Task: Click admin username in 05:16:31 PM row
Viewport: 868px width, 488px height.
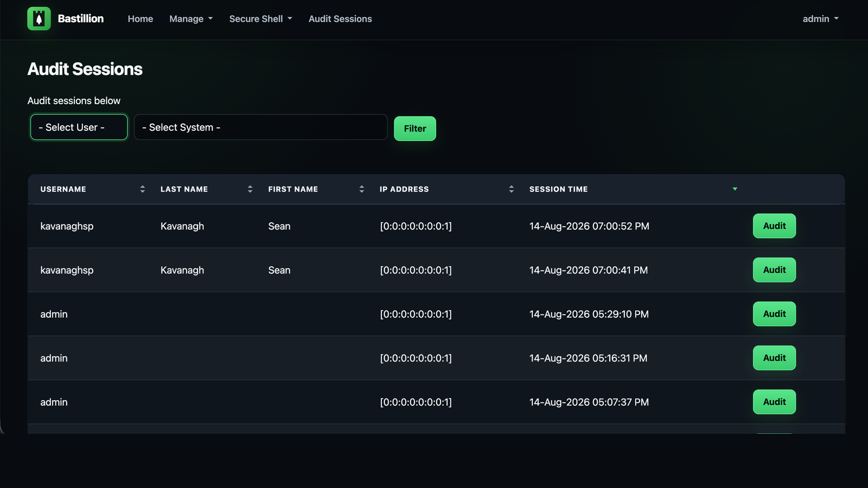Action: point(54,358)
